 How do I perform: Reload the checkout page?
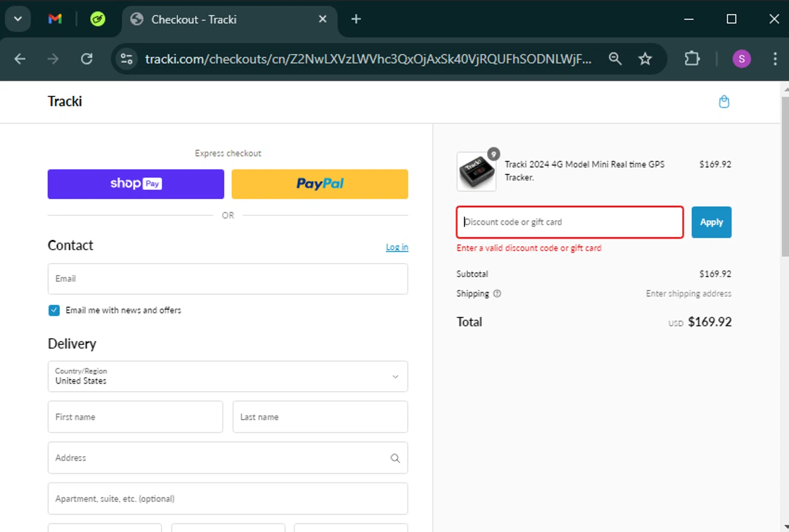(87, 59)
